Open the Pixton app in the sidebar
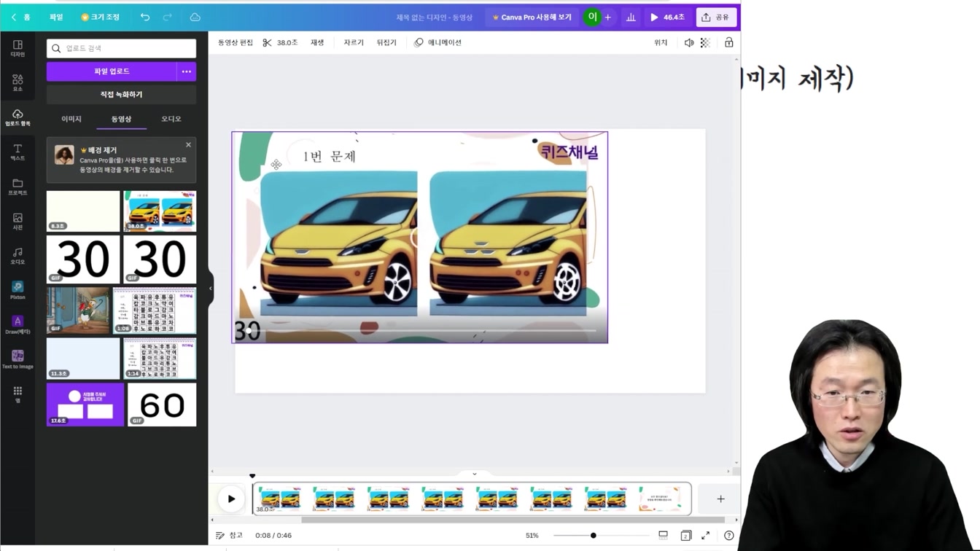The image size is (980, 551). coord(17,290)
